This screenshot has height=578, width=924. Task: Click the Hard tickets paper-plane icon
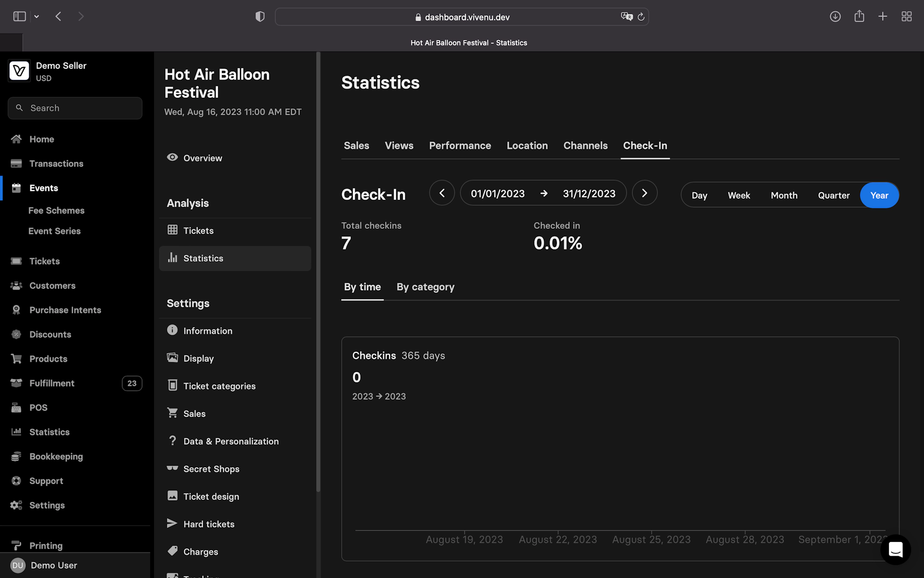point(172,523)
